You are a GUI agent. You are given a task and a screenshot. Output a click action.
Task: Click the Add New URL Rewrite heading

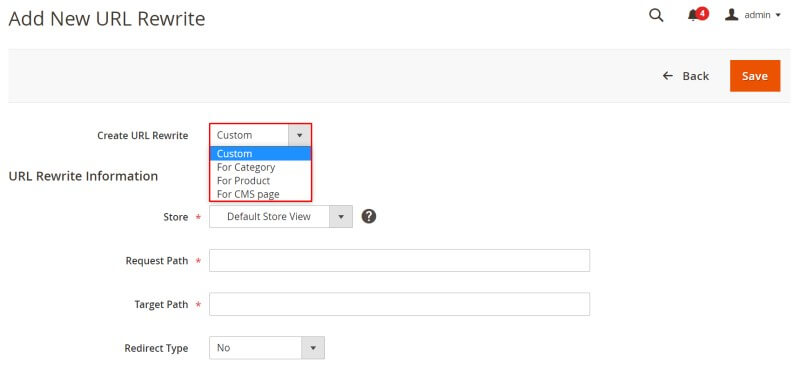(107, 19)
